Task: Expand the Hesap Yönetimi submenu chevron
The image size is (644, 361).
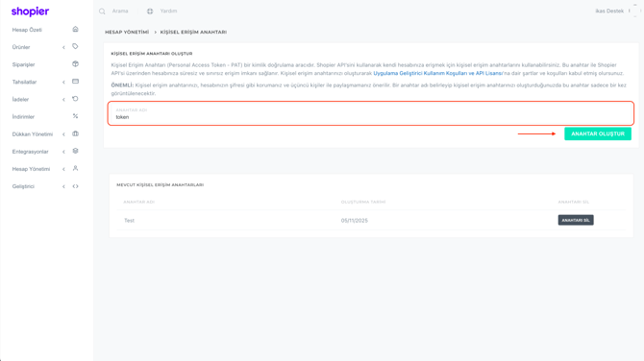Action: 63,169
